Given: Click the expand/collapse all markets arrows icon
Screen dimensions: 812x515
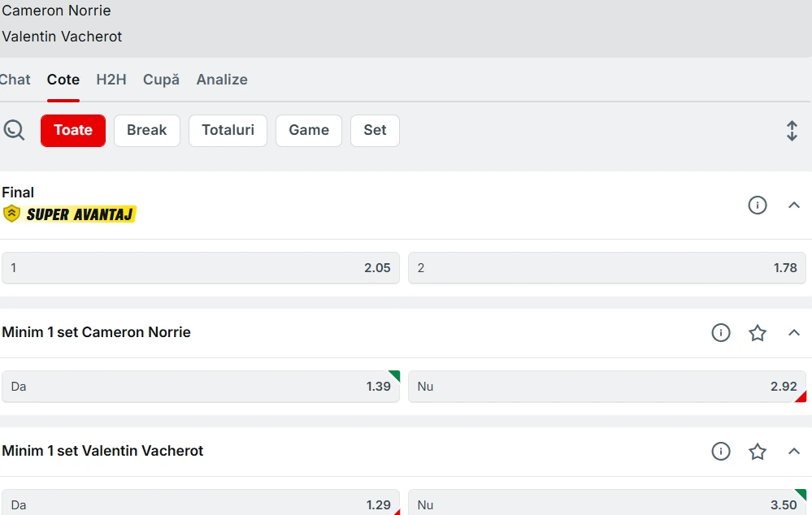Looking at the screenshot, I should tap(792, 131).
